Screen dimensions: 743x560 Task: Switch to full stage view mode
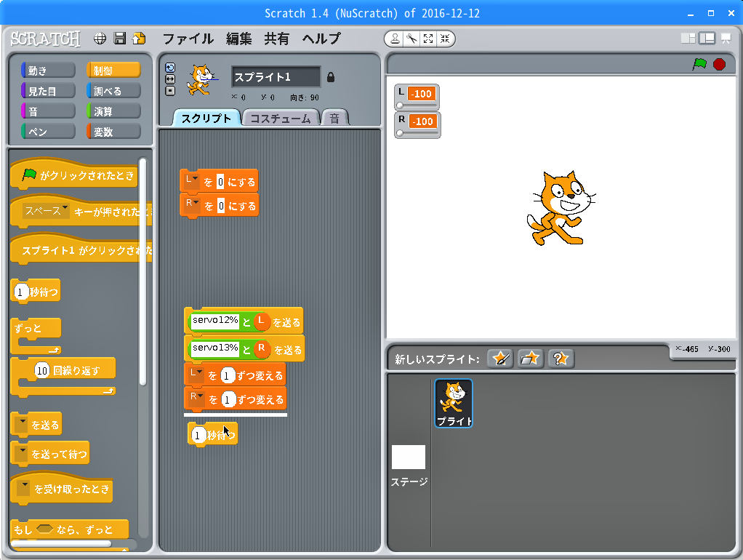707,39
